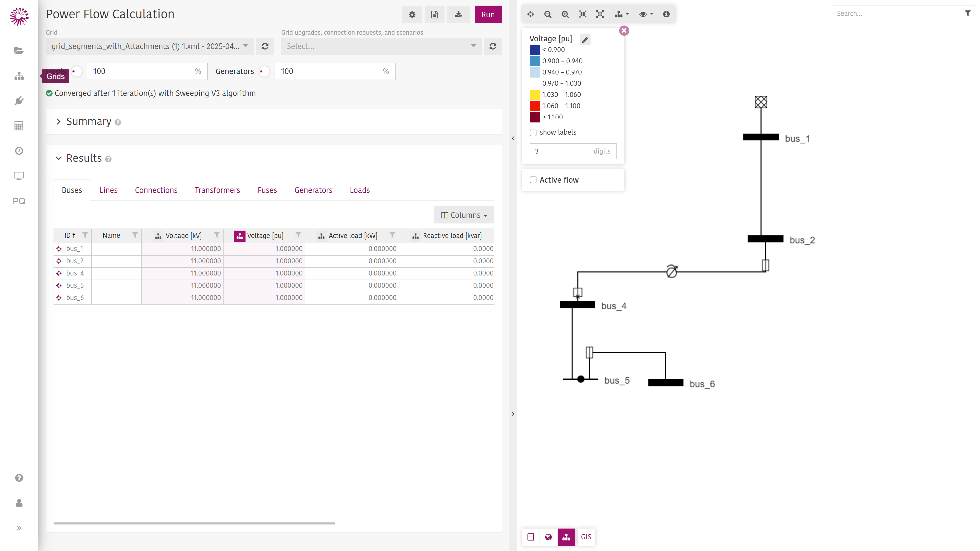Run the power flow calculation
This screenshot has height=551, width=980.
488,15
